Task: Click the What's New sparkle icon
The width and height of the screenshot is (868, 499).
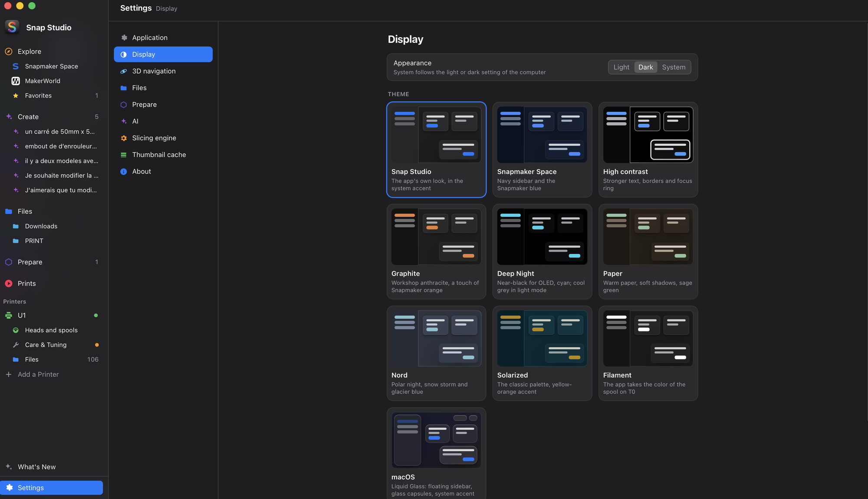Action: 9,467
